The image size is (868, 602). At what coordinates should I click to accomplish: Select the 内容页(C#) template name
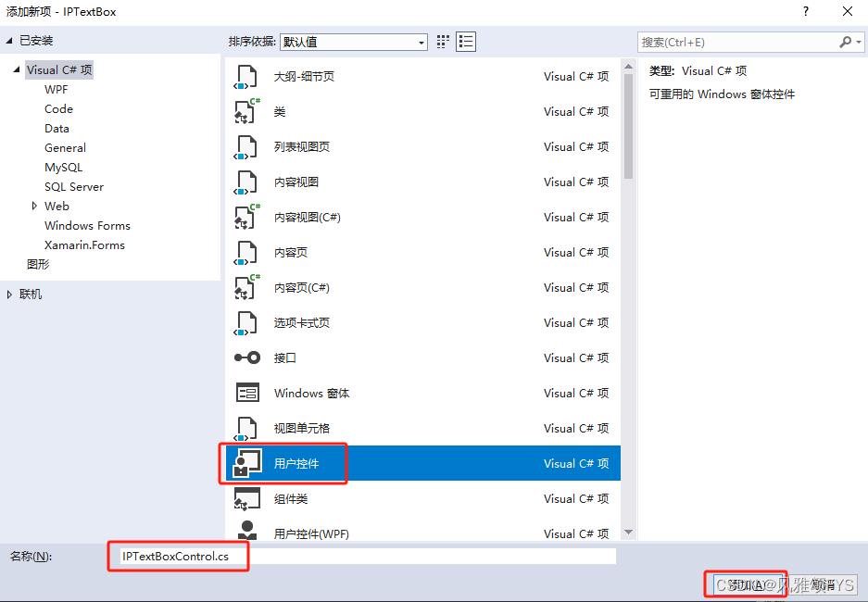[x=302, y=288]
